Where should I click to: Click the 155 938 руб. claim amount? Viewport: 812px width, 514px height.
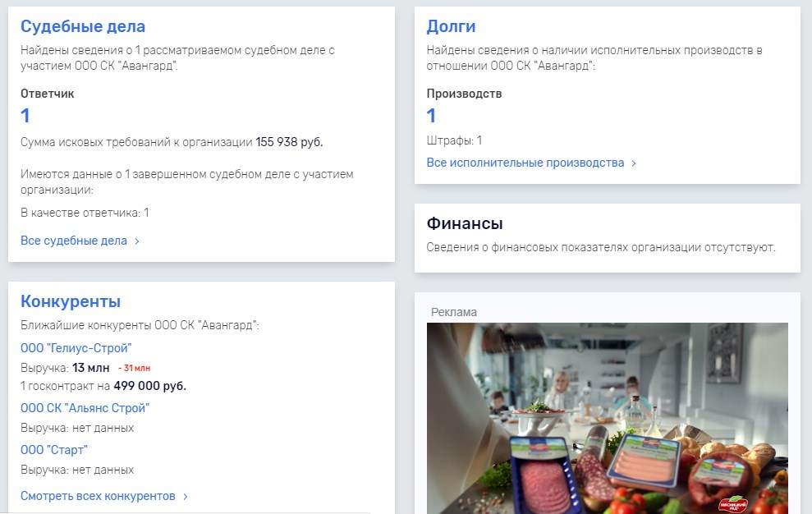point(289,142)
